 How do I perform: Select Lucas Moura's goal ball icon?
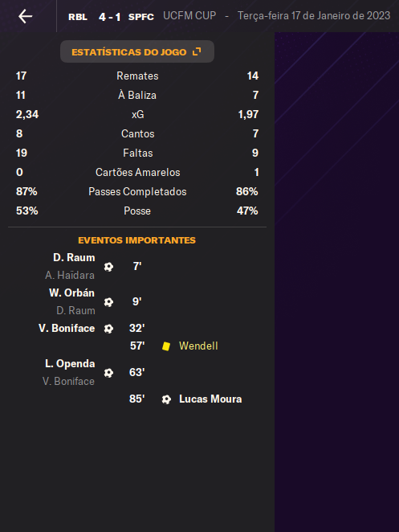[x=166, y=399]
